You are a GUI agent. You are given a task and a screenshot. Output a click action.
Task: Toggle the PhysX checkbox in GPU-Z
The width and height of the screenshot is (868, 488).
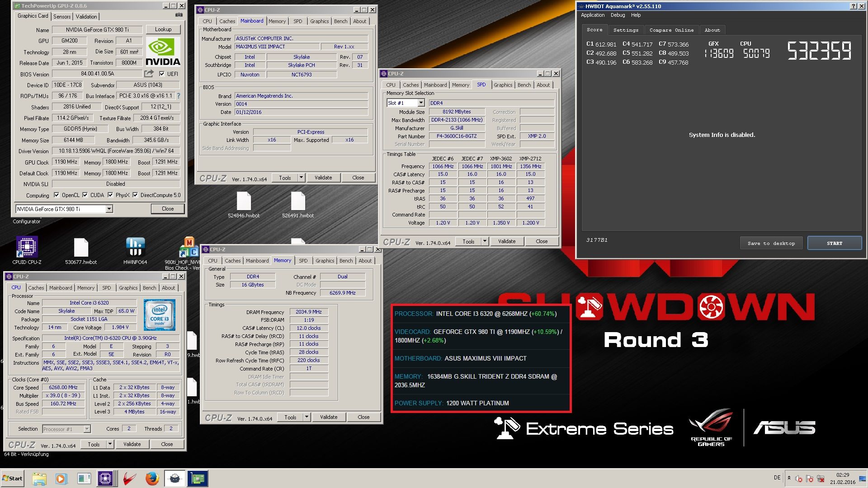pos(110,195)
